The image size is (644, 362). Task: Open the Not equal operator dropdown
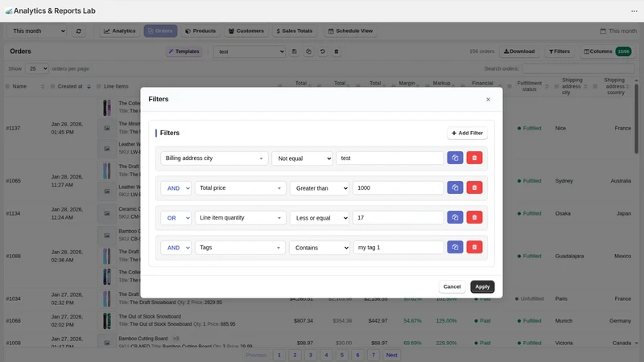[x=303, y=158]
